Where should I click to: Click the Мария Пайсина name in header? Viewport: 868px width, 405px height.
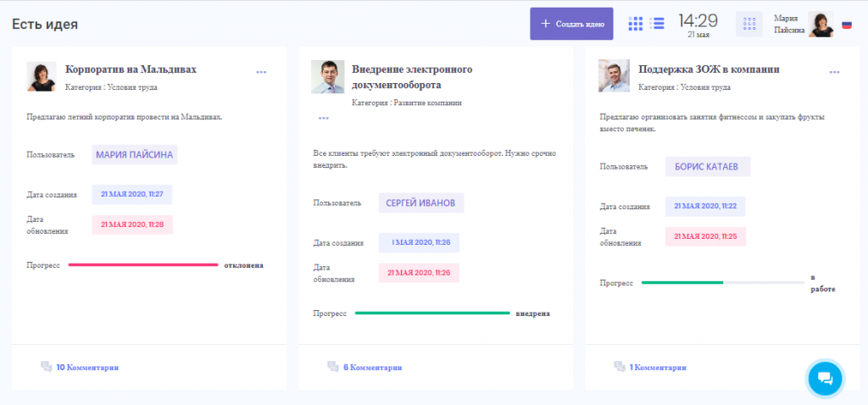pos(789,25)
